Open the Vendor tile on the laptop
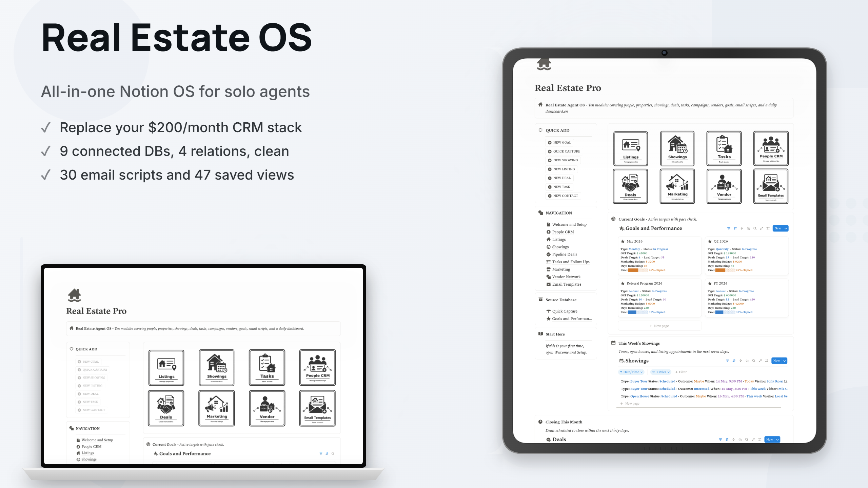Screen dimensions: 868x488 pyautogui.click(x=267, y=408)
